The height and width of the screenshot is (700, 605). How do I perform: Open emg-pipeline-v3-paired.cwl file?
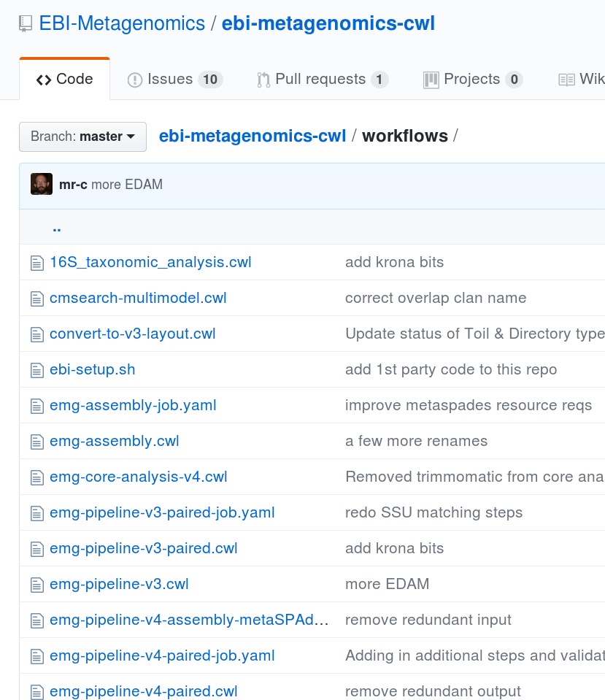[144, 548]
